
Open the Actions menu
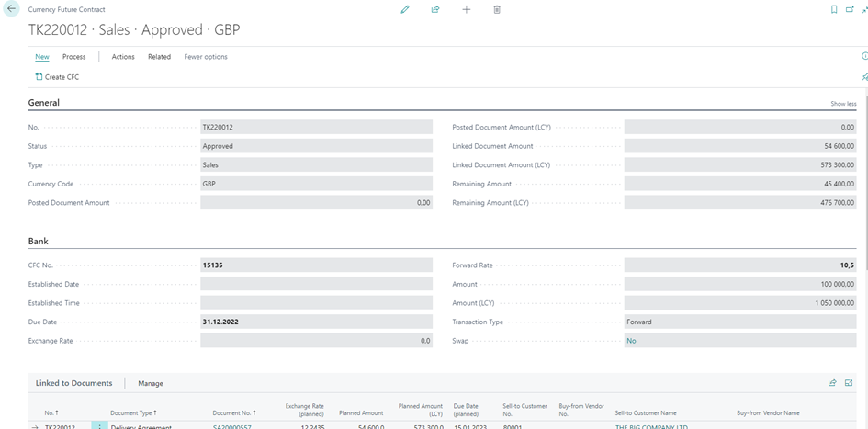tap(123, 57)
